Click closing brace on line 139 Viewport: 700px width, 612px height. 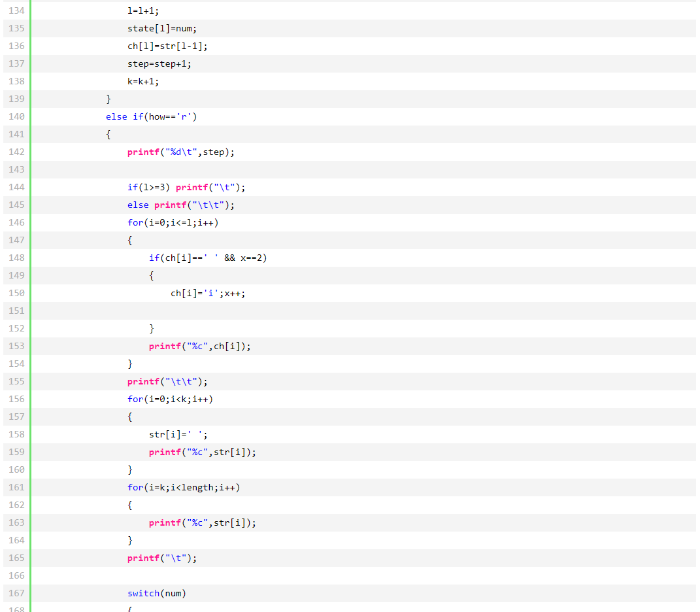(108, 99)
